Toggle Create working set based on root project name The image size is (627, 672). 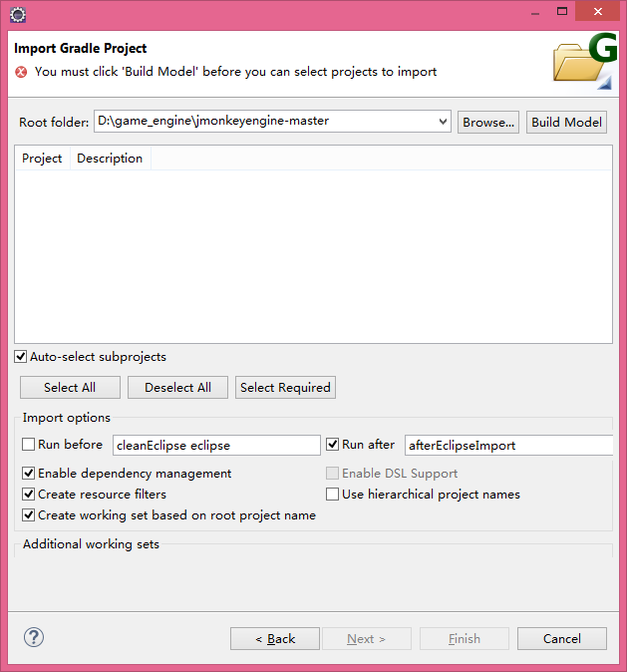[28, 515]
